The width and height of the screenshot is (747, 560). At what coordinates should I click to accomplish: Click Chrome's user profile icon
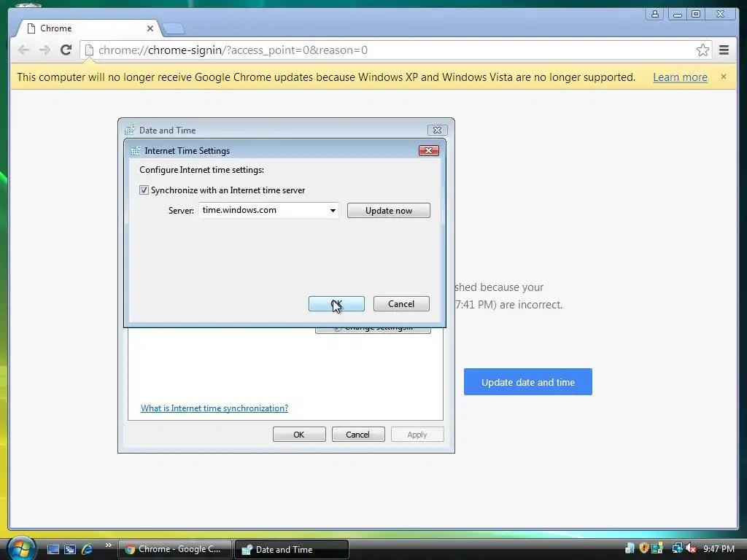coord(655,14)
